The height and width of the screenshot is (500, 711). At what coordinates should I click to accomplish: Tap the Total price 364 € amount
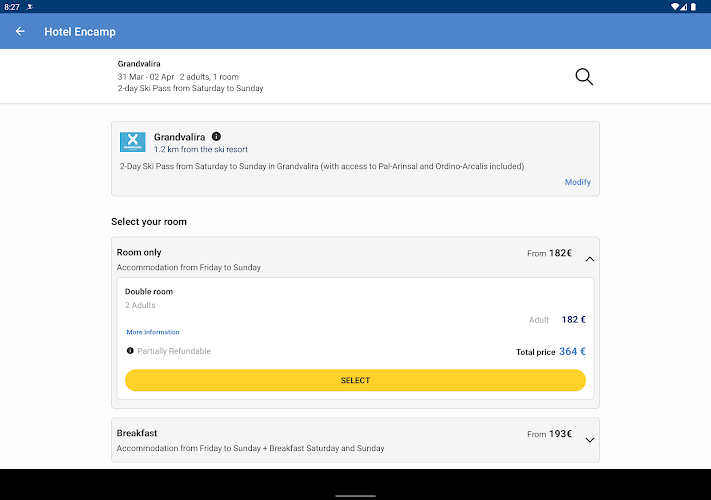(x=572, y=351)
